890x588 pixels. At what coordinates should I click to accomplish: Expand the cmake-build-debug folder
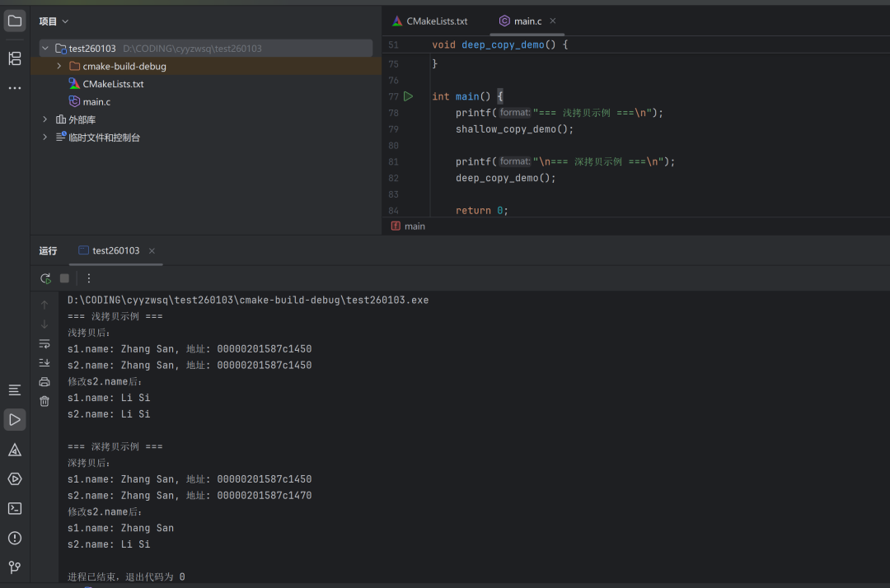point(59,66)
